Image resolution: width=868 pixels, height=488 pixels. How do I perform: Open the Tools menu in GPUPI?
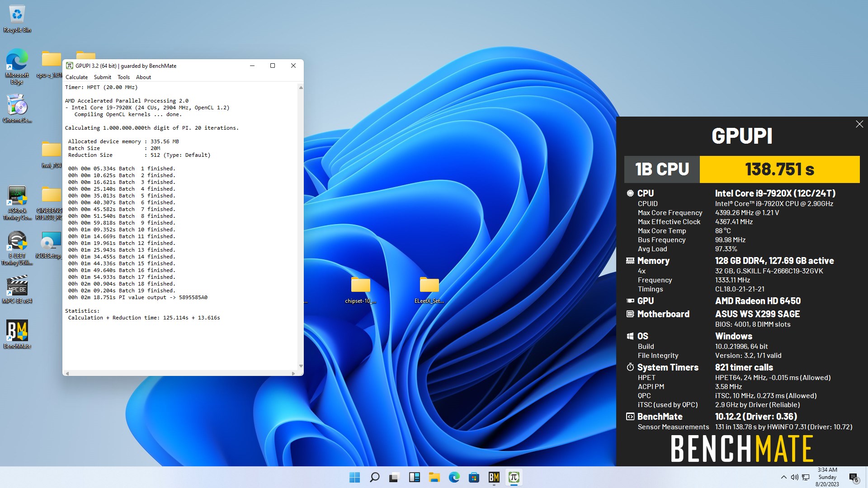coord(123,77)
